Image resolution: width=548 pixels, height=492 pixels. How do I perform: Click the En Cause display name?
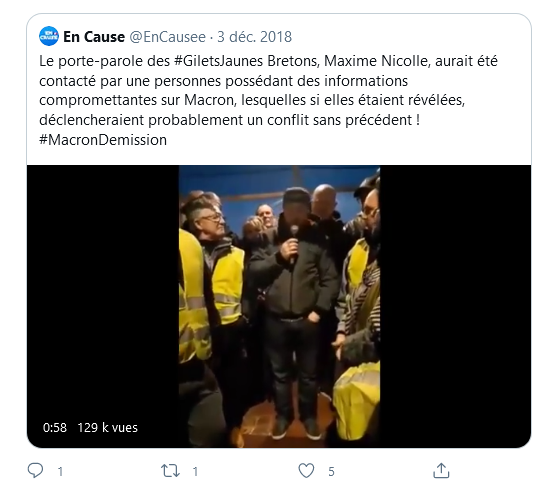pos(94,37)
